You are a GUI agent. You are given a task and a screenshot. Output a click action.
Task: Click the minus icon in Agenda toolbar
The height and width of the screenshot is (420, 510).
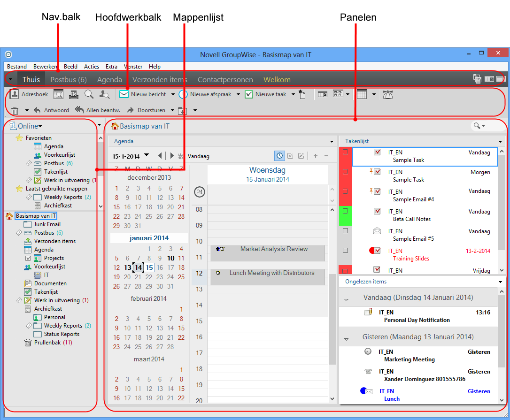pos(326,156)
